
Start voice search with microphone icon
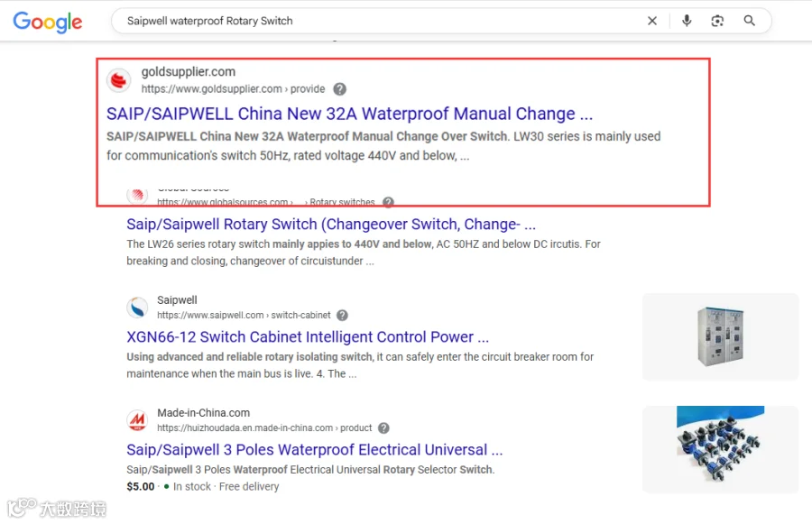click(x=687, y=21)
